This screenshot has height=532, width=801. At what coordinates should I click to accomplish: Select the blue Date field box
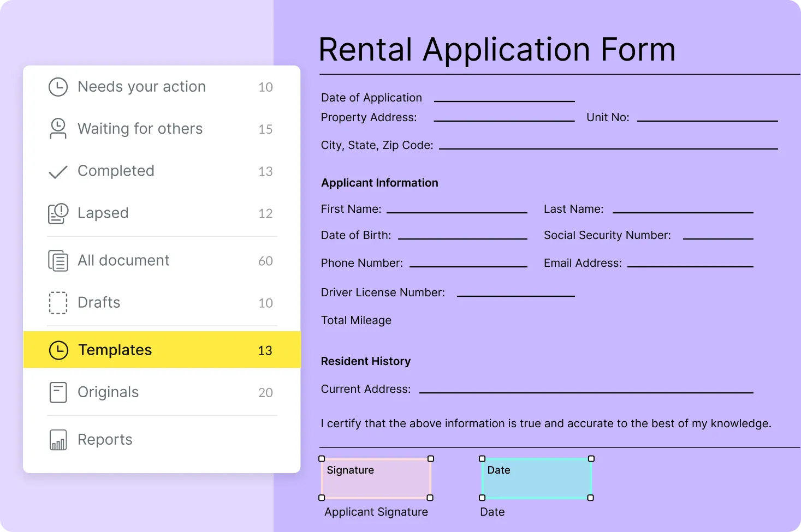pos(536,478)
